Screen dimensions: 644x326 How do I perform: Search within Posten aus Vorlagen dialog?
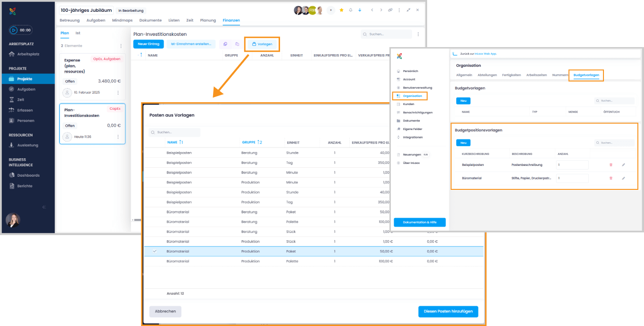(174, 132)
